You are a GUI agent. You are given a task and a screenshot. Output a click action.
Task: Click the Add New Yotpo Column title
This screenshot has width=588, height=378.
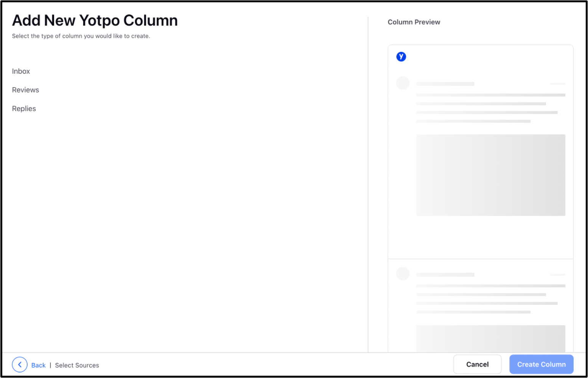[95, 21]
